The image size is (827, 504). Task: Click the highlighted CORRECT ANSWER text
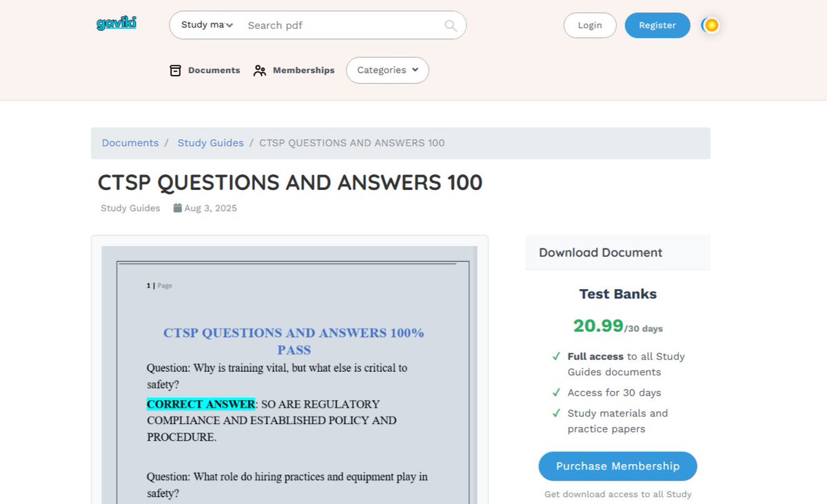pos(201,404)
